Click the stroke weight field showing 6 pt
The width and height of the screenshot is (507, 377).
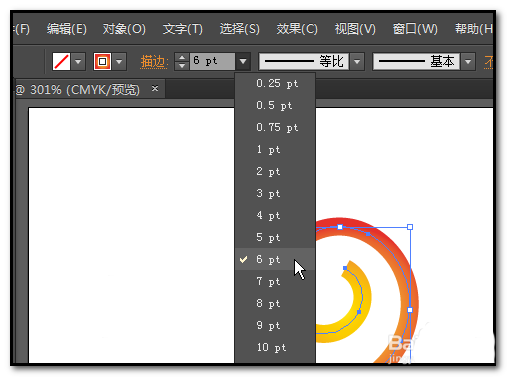tap(213, 61)
